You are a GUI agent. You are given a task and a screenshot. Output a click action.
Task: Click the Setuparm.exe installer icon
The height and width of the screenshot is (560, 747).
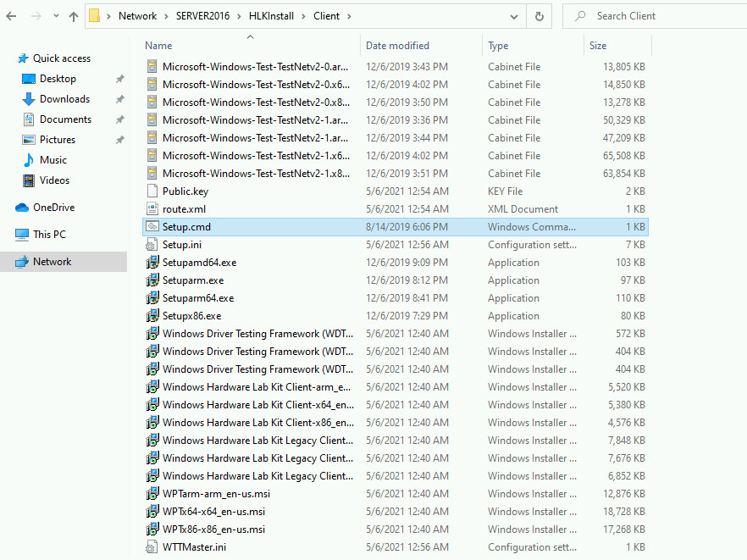152,280
